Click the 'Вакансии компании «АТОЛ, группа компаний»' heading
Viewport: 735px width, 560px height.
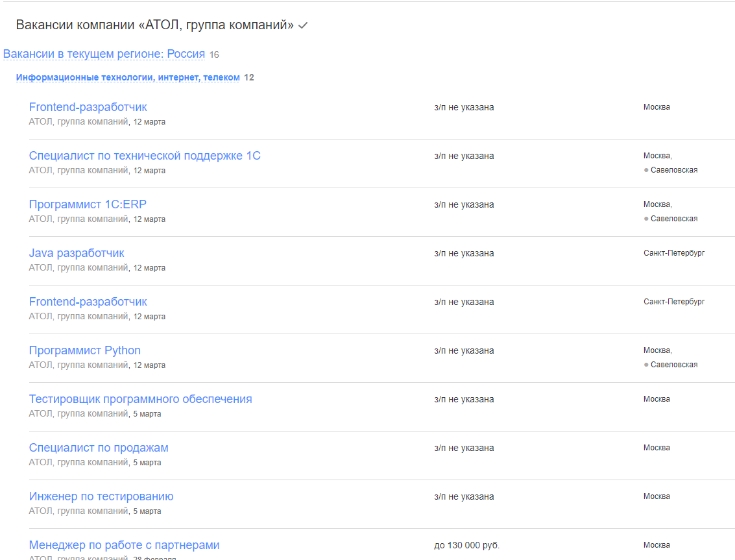click(x=154, y=25)
